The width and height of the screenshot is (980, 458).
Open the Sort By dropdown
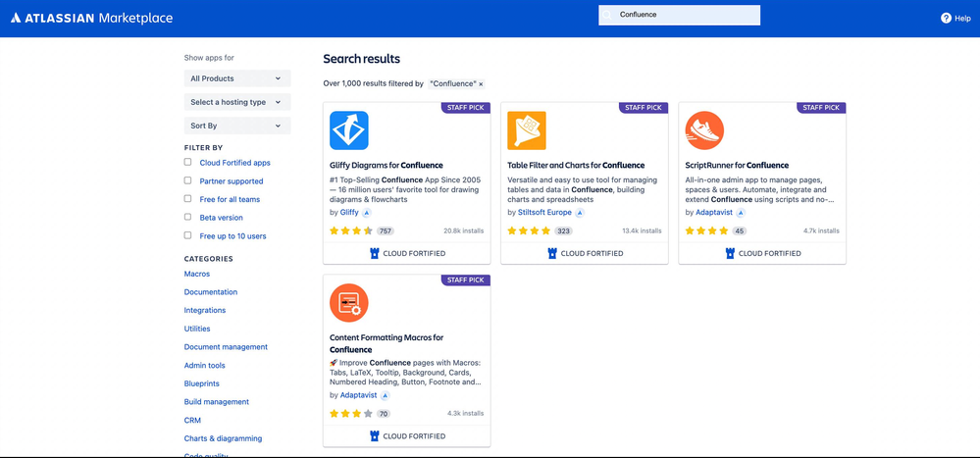pos(237,126)
